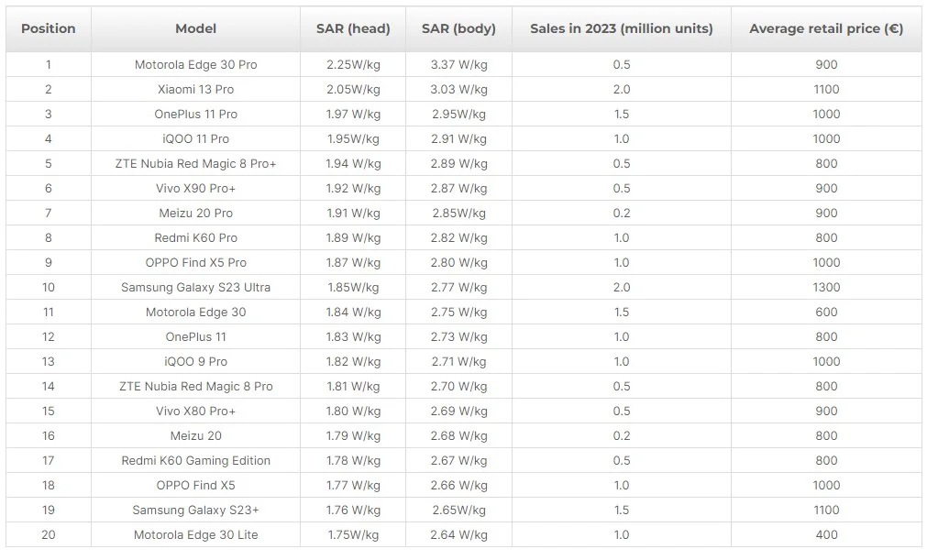Viewport: 927px width, 560px height.
Task: Select the 2.25W/kg SAR head value
Action: 353,65
